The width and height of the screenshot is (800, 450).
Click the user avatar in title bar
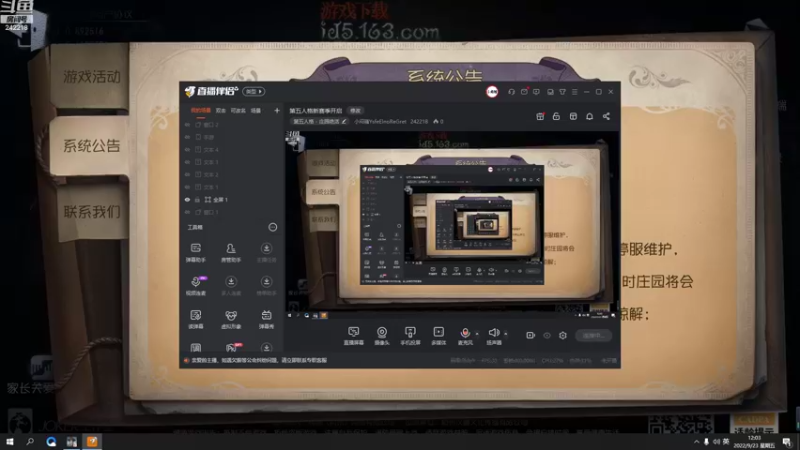click(x=492, y=92)
